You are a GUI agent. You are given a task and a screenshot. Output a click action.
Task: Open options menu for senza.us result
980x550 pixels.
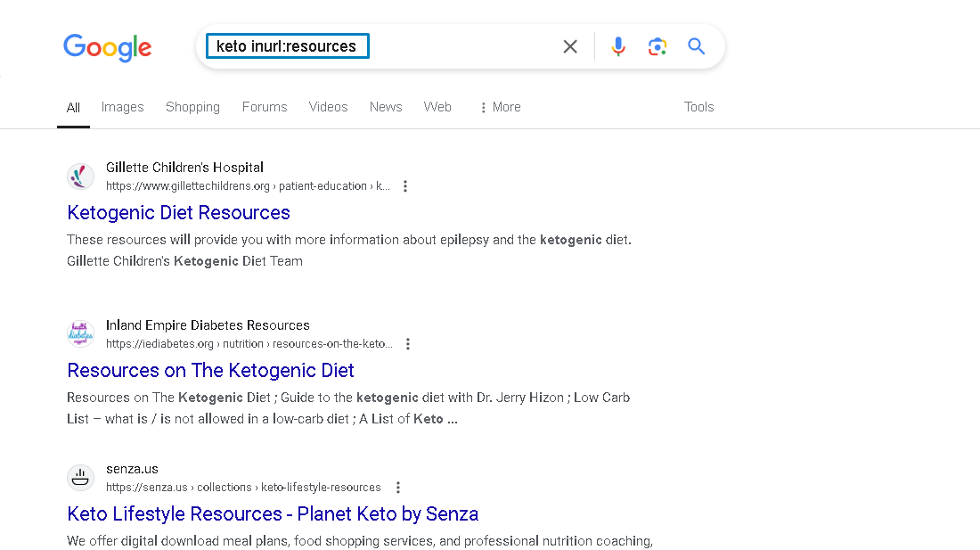pyautogui.click(x=398, y=488)
